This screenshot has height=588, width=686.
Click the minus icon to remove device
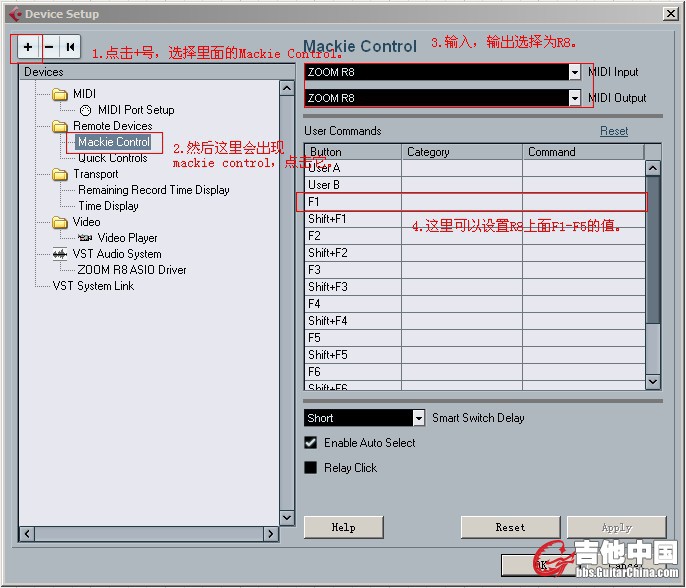[49, 47]
